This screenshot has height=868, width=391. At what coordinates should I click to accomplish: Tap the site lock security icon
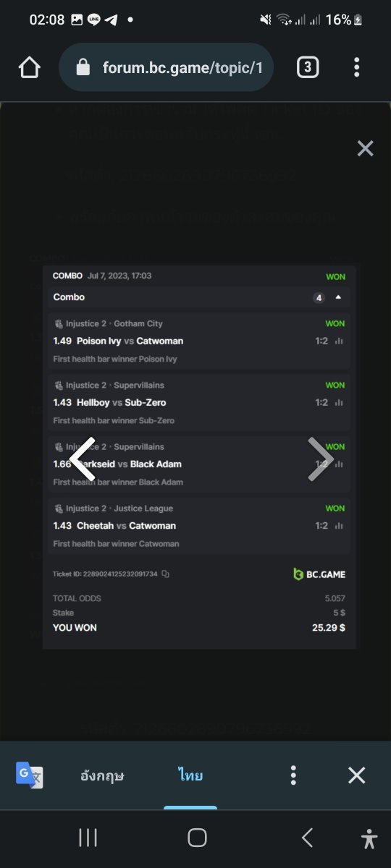pos(83,67)
